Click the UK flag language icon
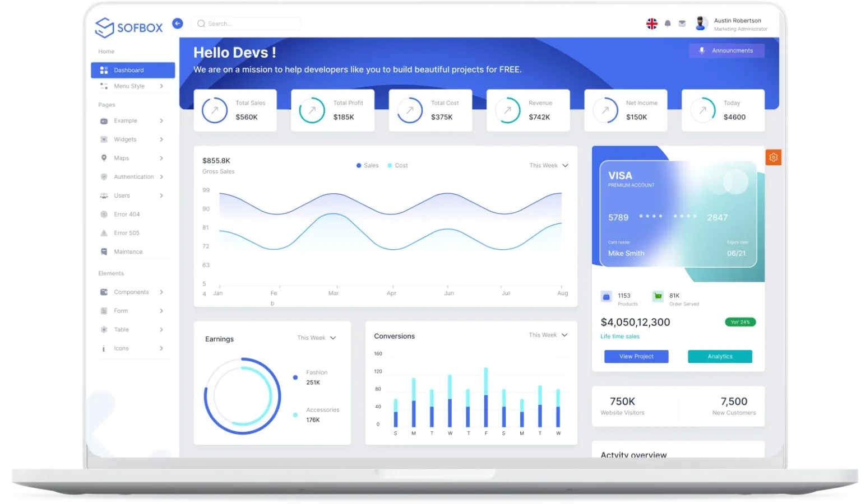This screenshot has height=504, width=861. point(652,24)
